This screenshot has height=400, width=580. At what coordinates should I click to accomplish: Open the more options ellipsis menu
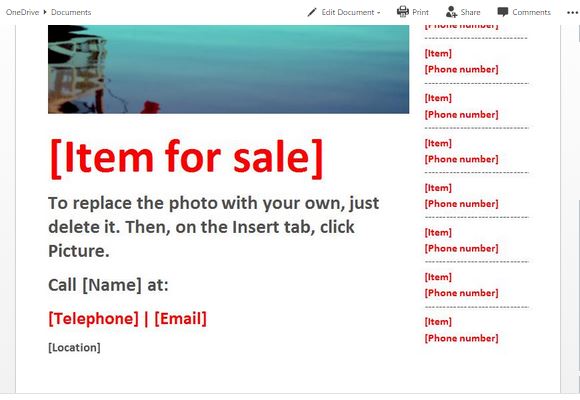coord(572,13)
